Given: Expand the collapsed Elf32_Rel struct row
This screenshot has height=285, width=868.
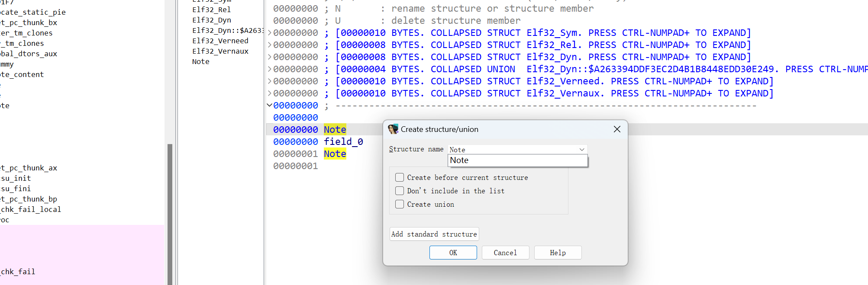Looking at the screenshot, I should coord(509,45).
